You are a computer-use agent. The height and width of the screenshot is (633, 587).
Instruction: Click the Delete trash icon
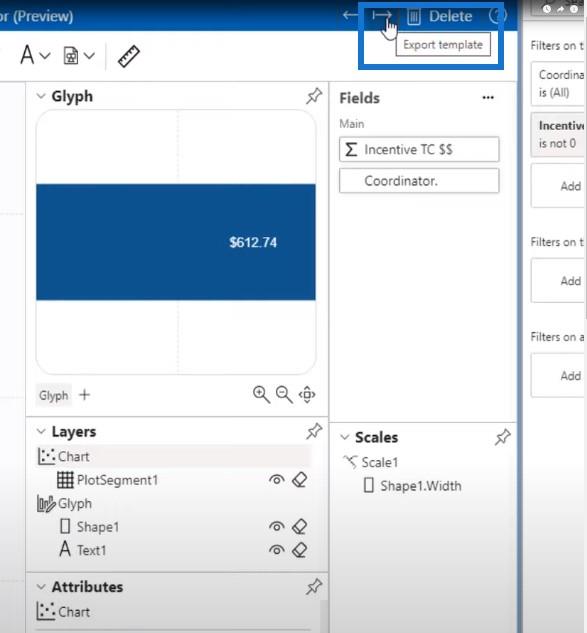click(414, 17)
